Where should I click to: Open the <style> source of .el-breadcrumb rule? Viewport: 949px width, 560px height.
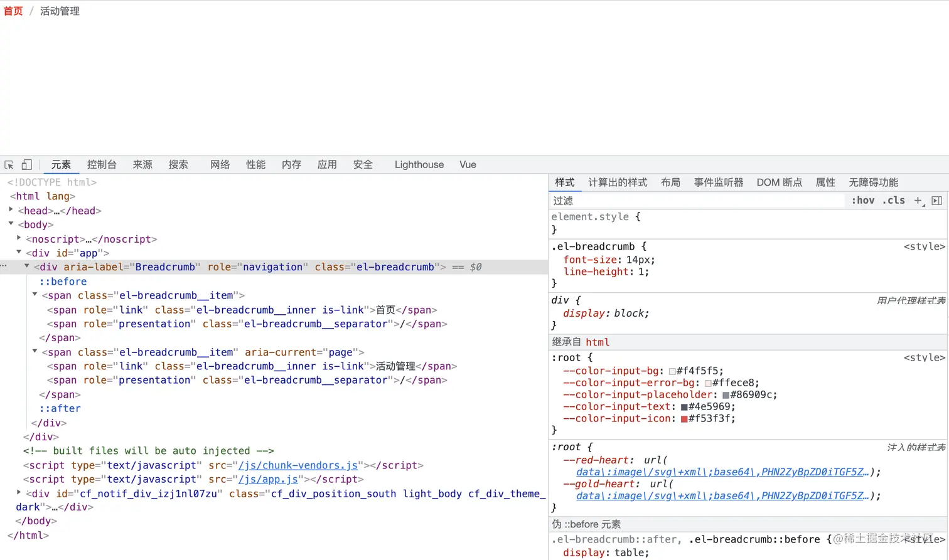coord(924,247)
